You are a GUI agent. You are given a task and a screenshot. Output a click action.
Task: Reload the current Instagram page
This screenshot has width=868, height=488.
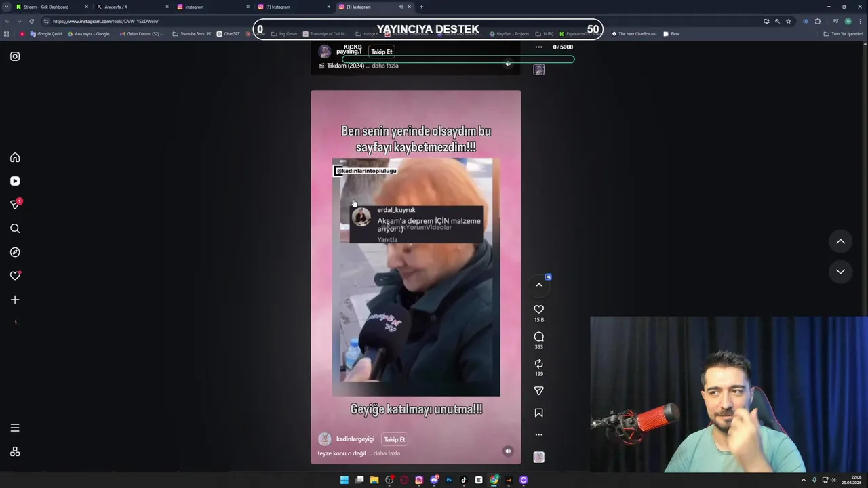31,21
